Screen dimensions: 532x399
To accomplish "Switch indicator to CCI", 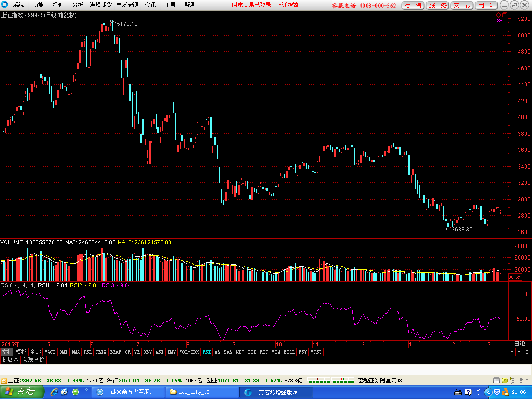I will coord(252,352).
